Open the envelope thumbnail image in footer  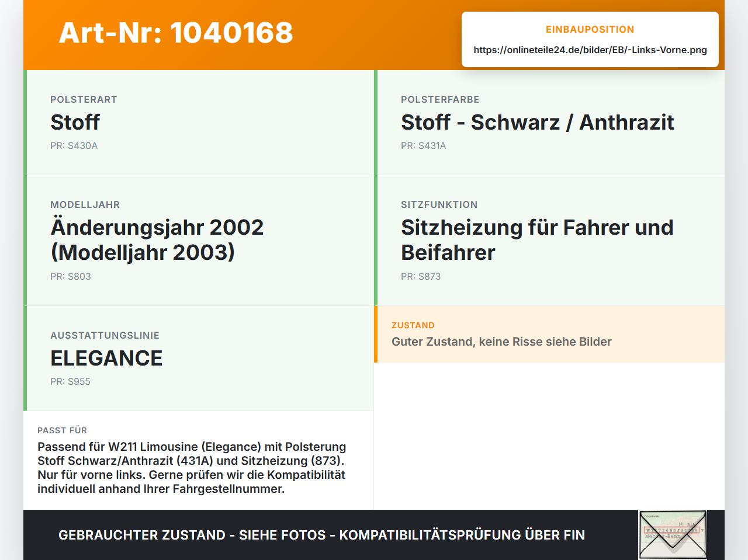pyautogui.click(x=673, y=535)
